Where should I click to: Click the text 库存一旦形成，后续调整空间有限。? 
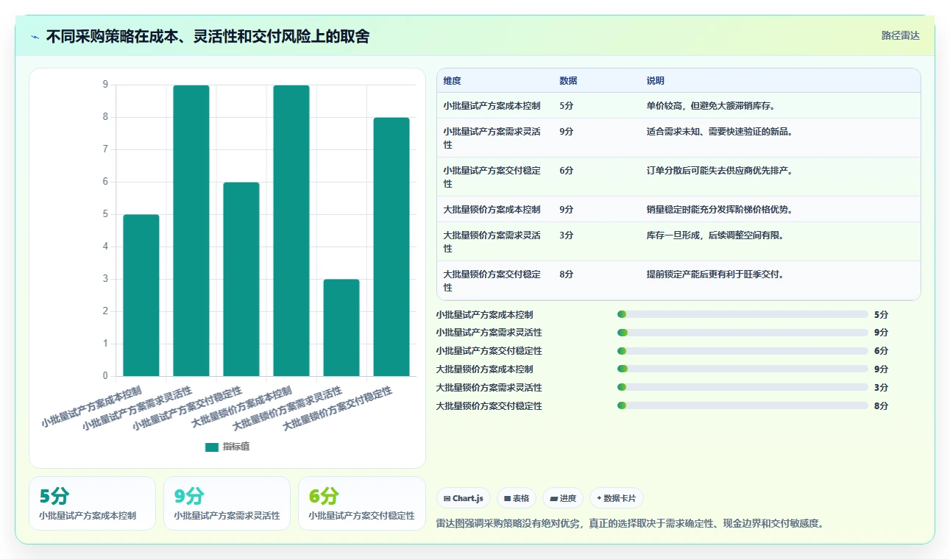(715, 235)
